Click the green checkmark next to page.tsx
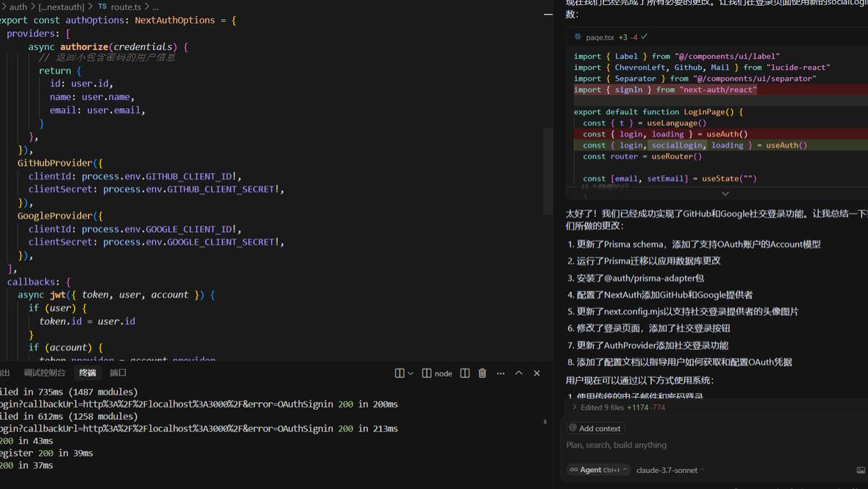Viewport: 868px width, 489px height. pyautogui.click(x=644, y=37)
